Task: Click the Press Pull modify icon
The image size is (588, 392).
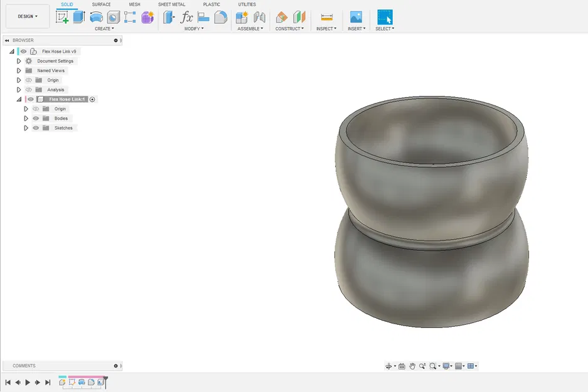Action: point(169,16)
